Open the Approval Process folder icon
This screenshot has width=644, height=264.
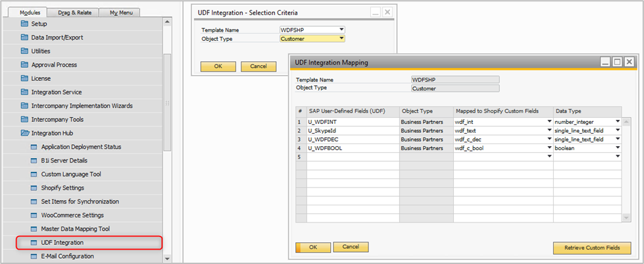click(x=25, y=65)
